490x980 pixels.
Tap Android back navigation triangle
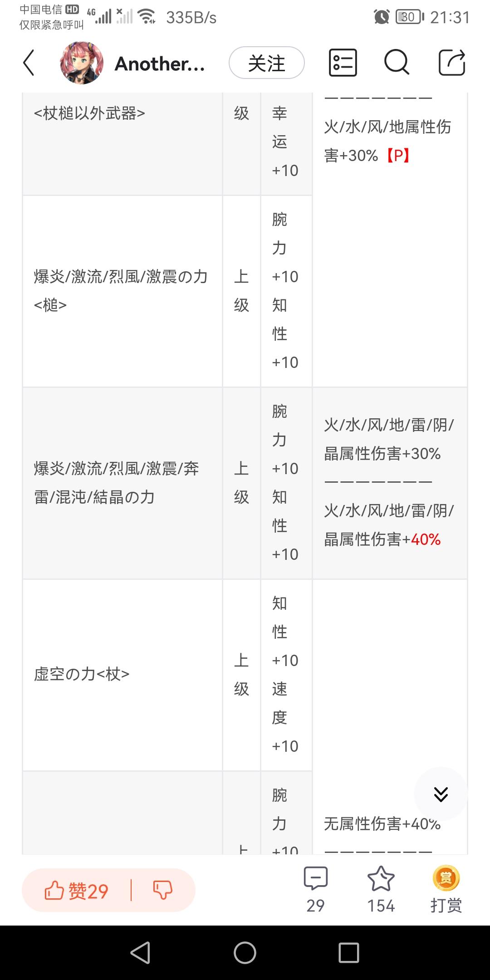(x=140, y=952)
